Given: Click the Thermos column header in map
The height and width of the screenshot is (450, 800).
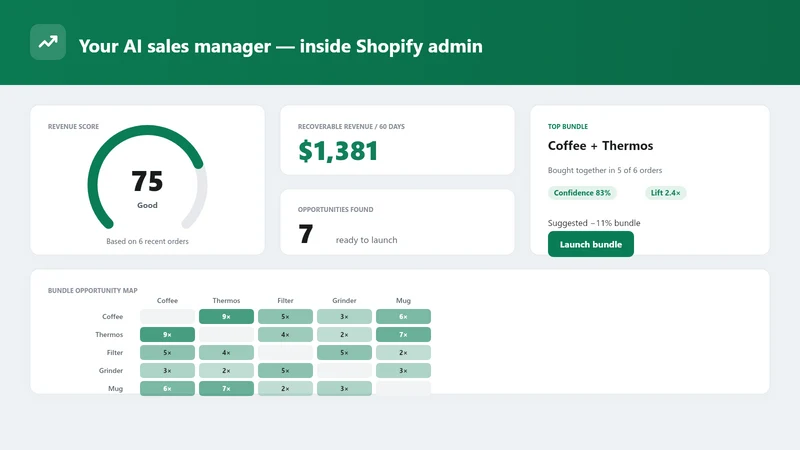Looking at the screenshot, I should coord(226,301).
